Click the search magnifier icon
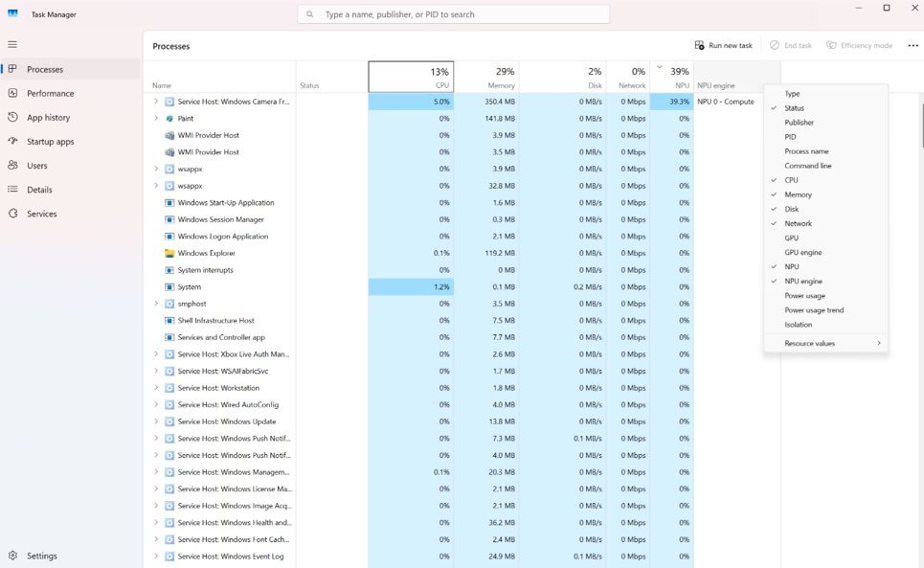Image resolution: width=924 pixels, height=568 pixels. [310, 14]
